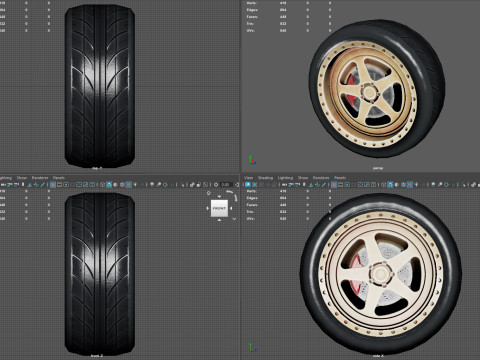Click ViewCube up arrow above FRONT
The height and width of the screenshot is (360, 480).
(x=219, y=197)
